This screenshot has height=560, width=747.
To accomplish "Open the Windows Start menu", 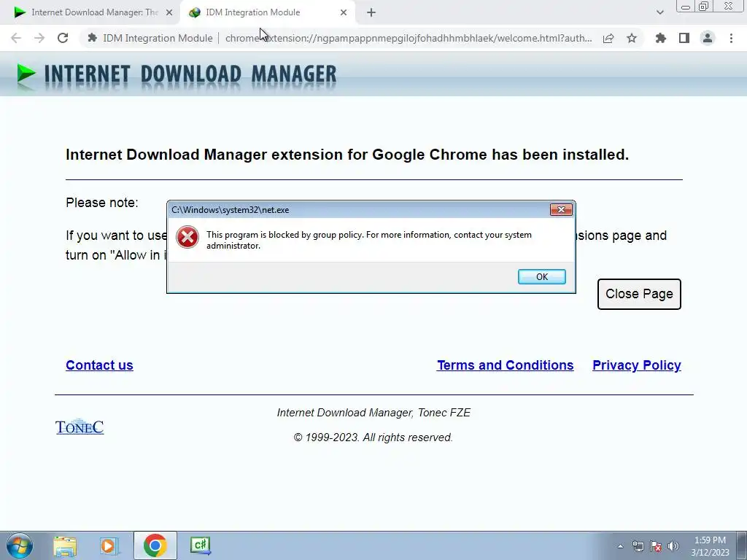I will (x=20, y=545).
